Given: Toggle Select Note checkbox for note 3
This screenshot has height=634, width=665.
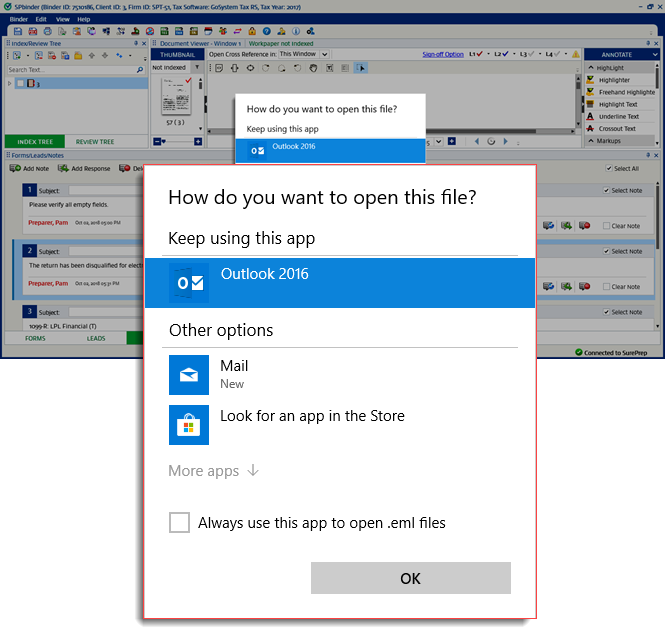Looking at the screenshot, I should (606, 312).
